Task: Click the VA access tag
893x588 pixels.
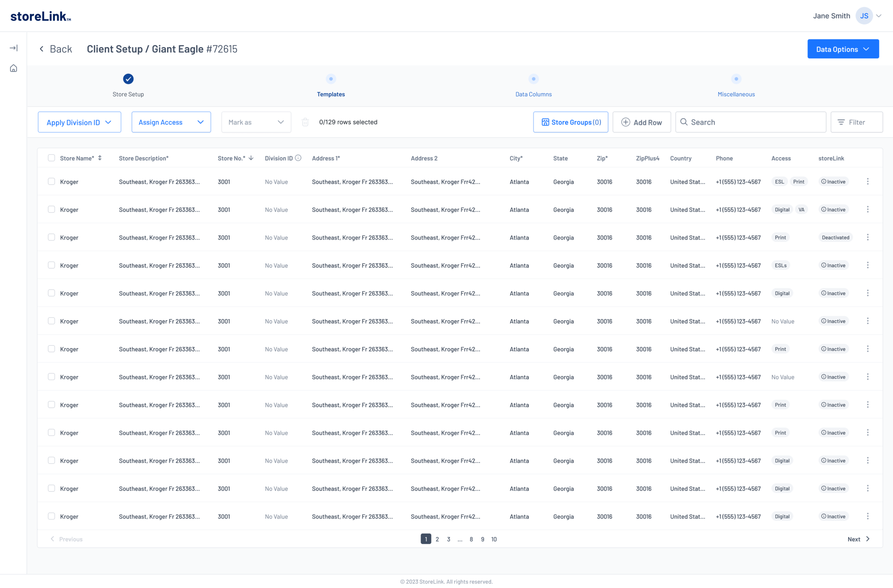Action: [801, 209]
